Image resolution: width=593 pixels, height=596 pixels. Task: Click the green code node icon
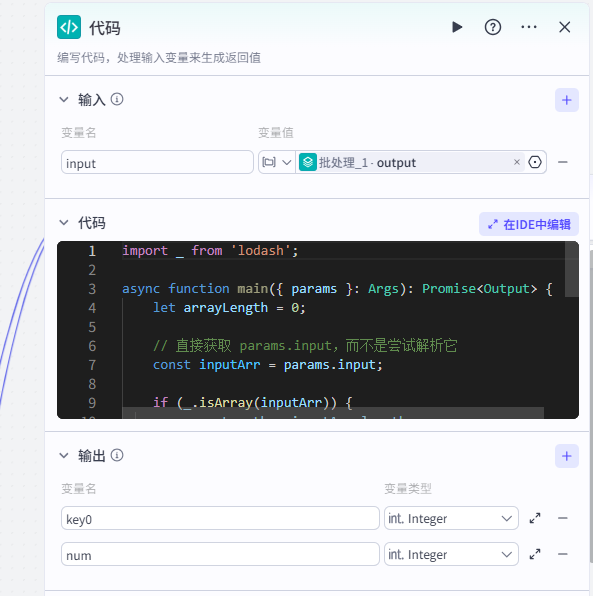69,27
